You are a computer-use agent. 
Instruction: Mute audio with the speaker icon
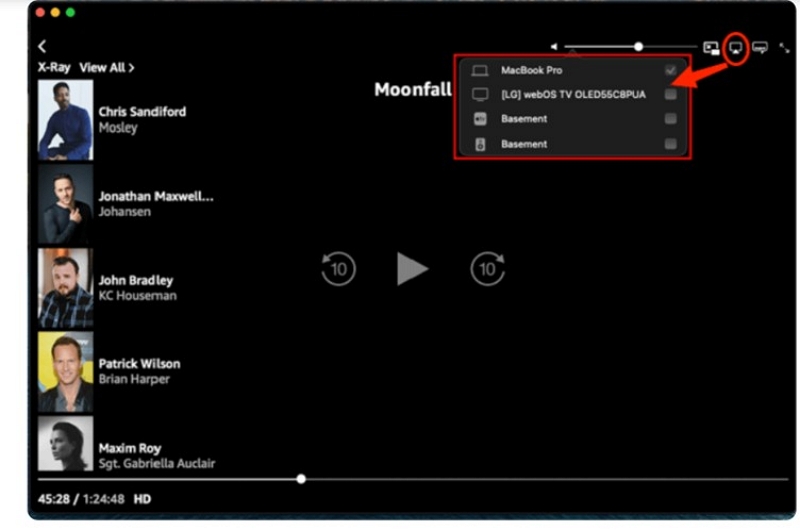point(554,46)
